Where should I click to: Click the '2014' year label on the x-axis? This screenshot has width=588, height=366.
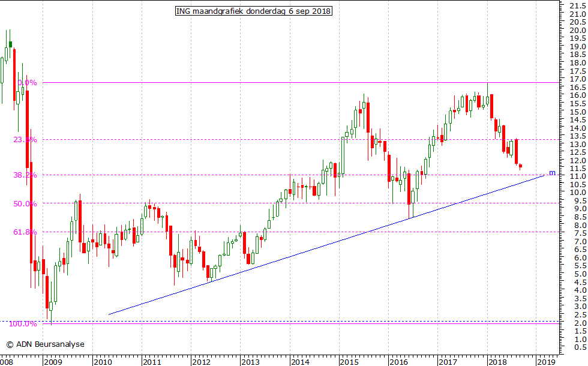pyautogui.click(x=300, y=362)
